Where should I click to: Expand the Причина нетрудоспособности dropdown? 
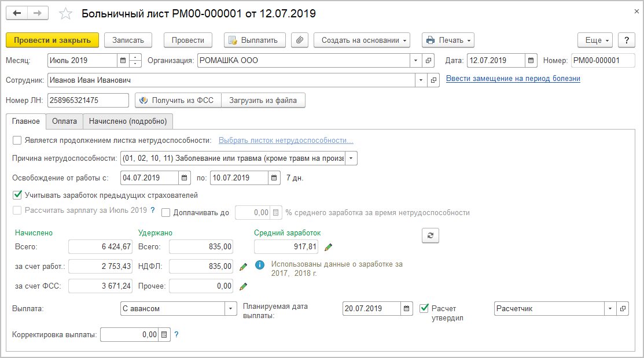(351, 158)
